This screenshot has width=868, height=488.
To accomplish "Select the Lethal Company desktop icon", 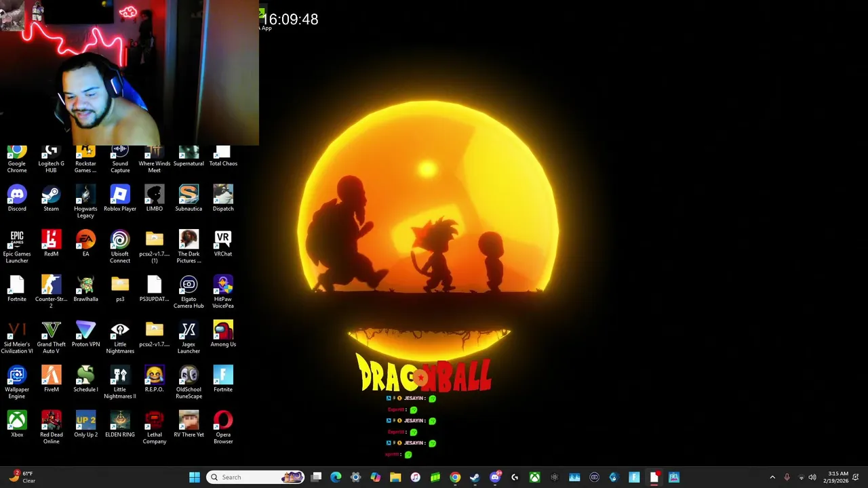I will click(154, 428).
